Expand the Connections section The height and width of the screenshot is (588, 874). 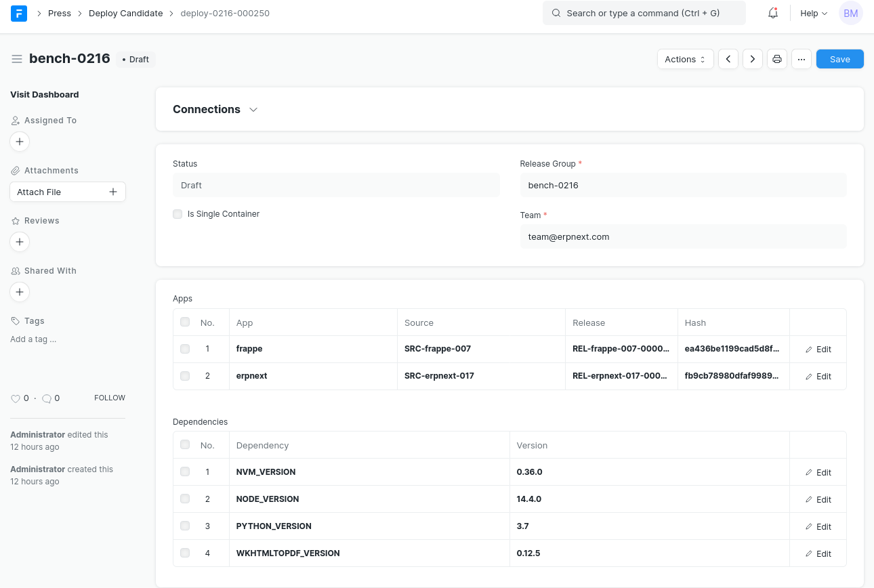pos(215,110)
